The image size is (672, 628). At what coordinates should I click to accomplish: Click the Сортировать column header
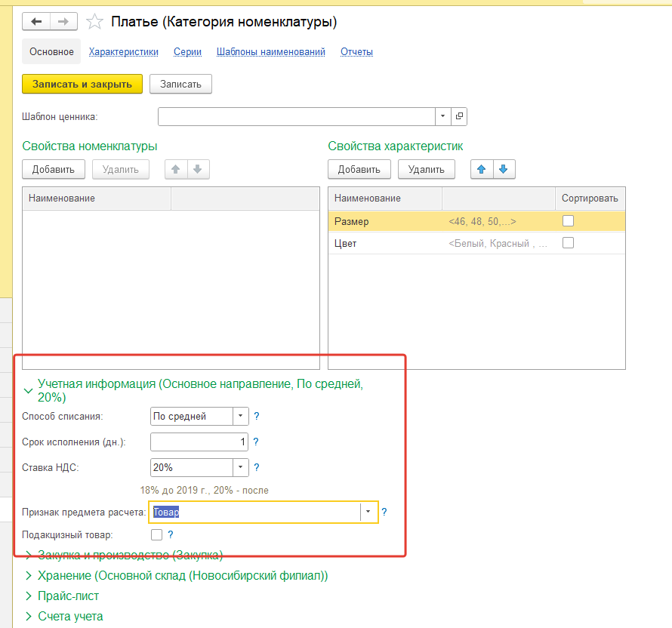click(x=590, y=199)
